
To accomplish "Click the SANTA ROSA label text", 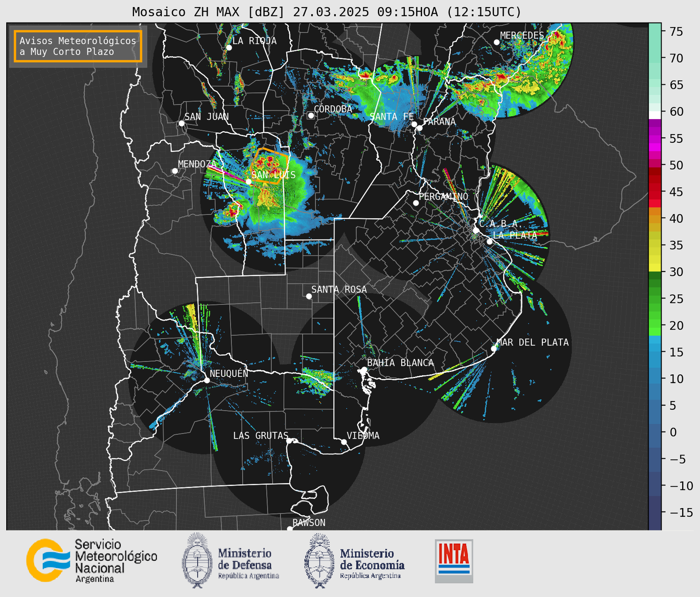I will [339, 289].
